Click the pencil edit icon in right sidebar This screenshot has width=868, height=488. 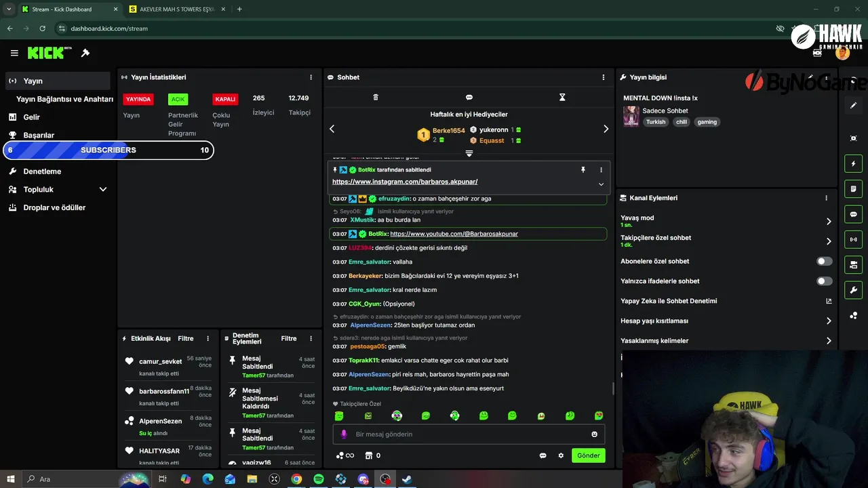854,105
